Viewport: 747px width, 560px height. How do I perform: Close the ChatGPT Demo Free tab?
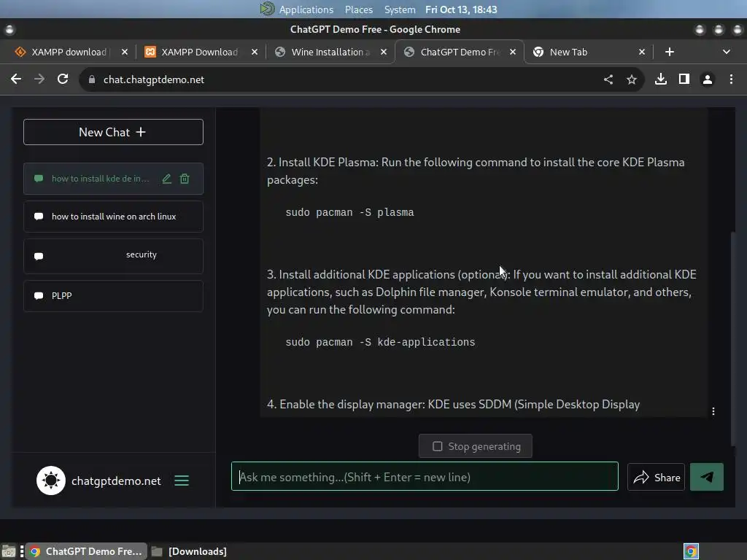(513, 52)
